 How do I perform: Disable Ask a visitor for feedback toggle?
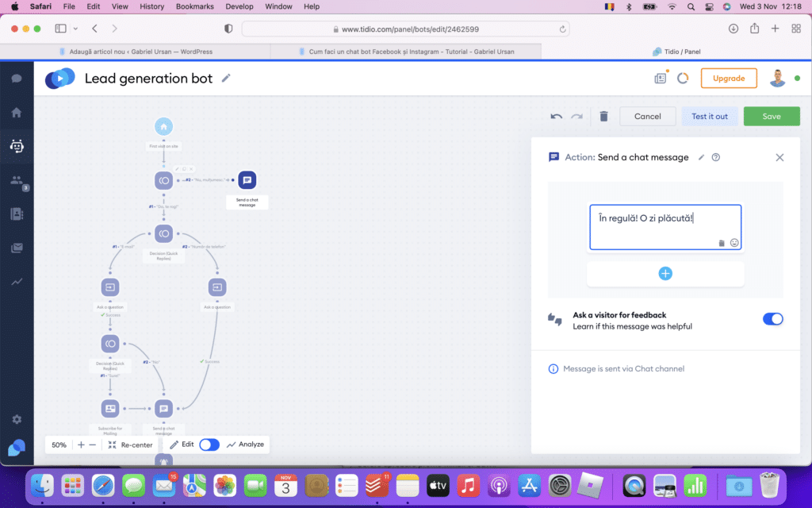772,319
